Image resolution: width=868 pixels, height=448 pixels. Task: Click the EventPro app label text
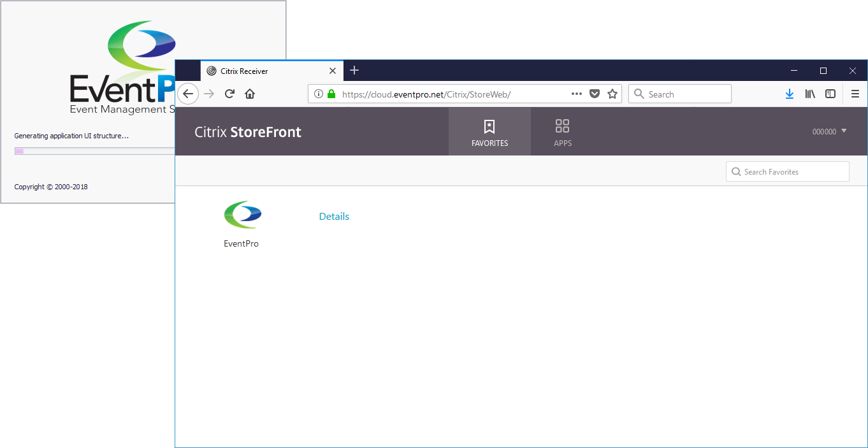(x=242, y=243)
